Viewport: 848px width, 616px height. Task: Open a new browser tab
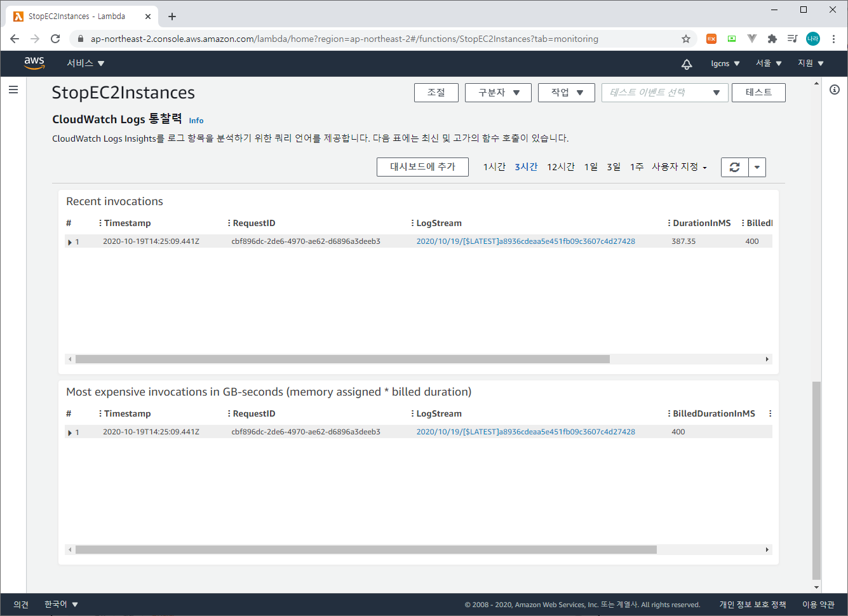[x=172, y=17]
